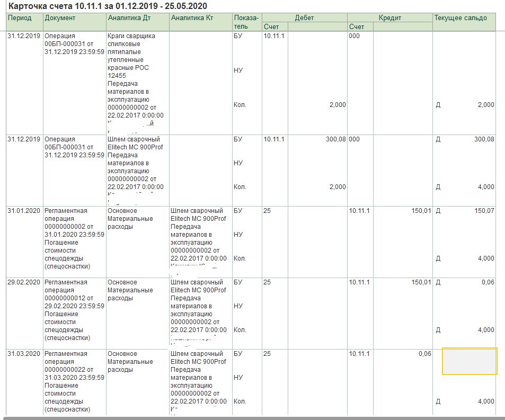Click the Период column header
Screen dimensions: 505x420
[x=20, y=18]
